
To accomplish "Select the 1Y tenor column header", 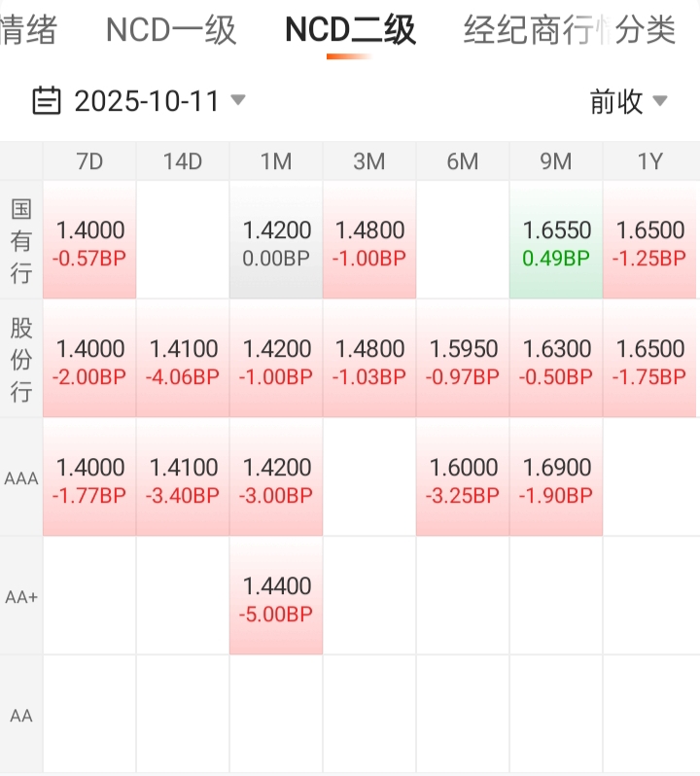I will click(649, 161).
